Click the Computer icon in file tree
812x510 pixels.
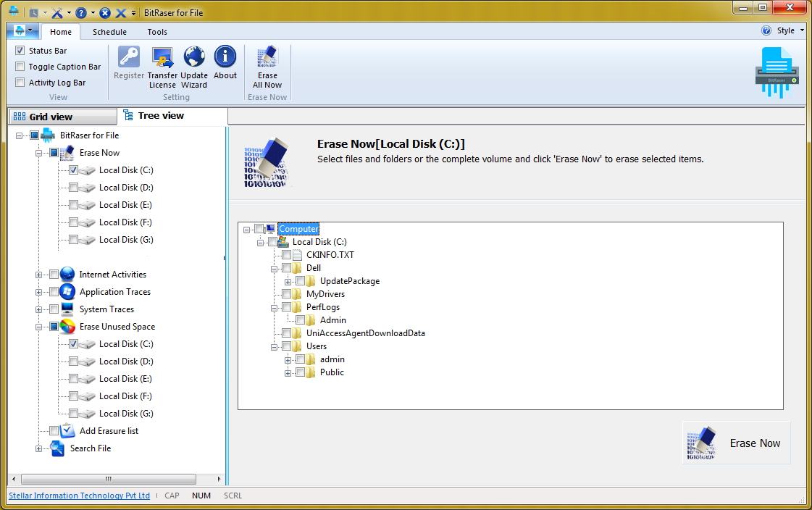(271, 229)
